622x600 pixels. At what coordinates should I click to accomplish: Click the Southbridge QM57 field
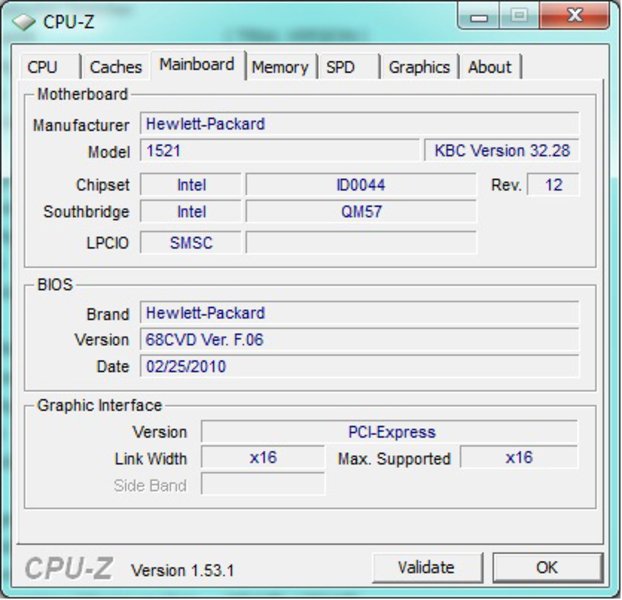(361, 211)
